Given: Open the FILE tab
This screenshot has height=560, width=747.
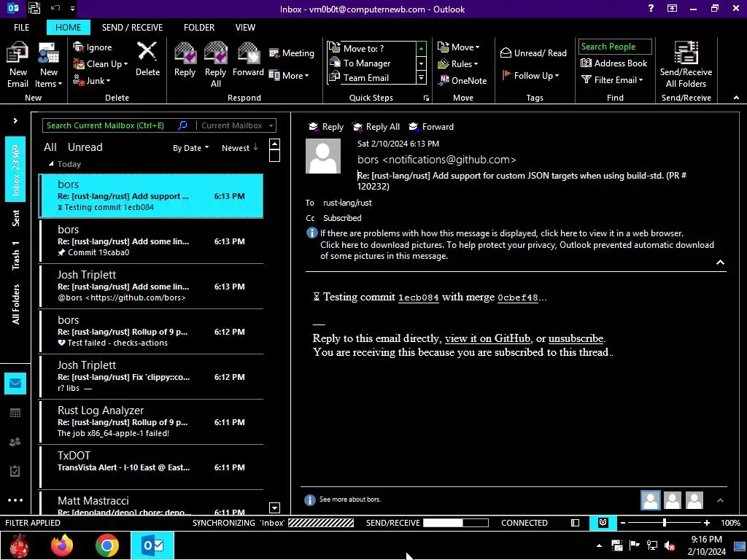Looking at the screenshot, I should pyautogui.click(x=21, y=27).
